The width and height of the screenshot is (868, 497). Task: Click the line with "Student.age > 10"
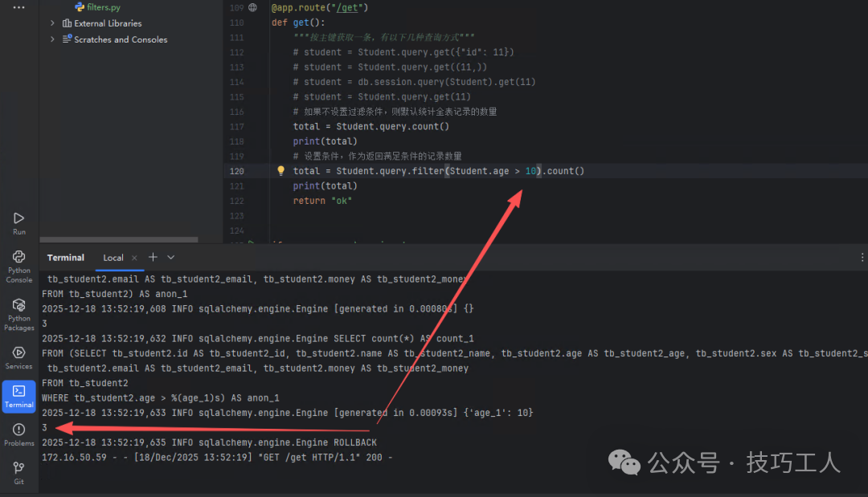(x=439, y=171)
